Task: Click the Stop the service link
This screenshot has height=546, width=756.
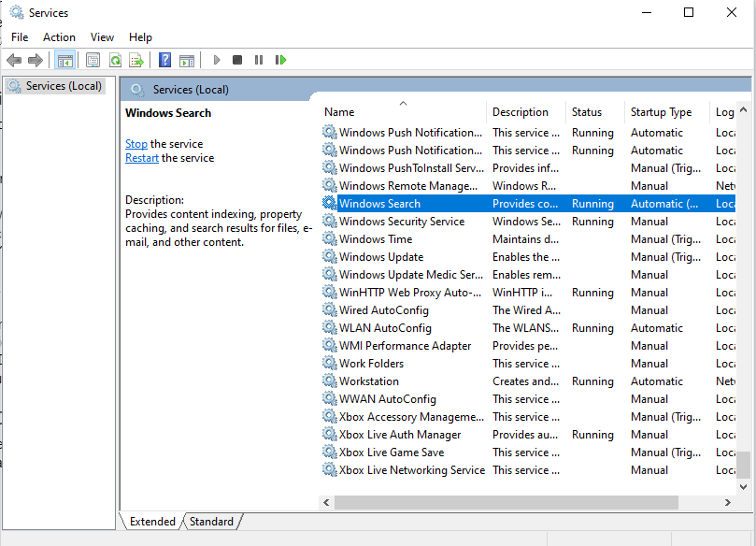Action: coord(136,143)
